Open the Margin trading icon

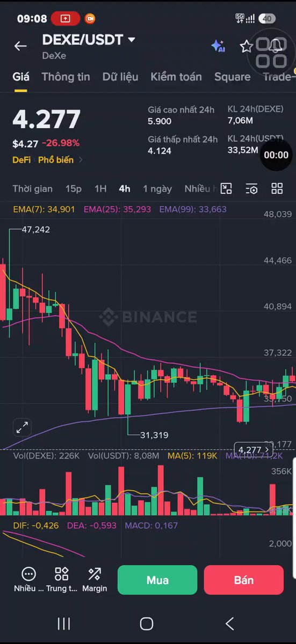click(x=95, y=579)
